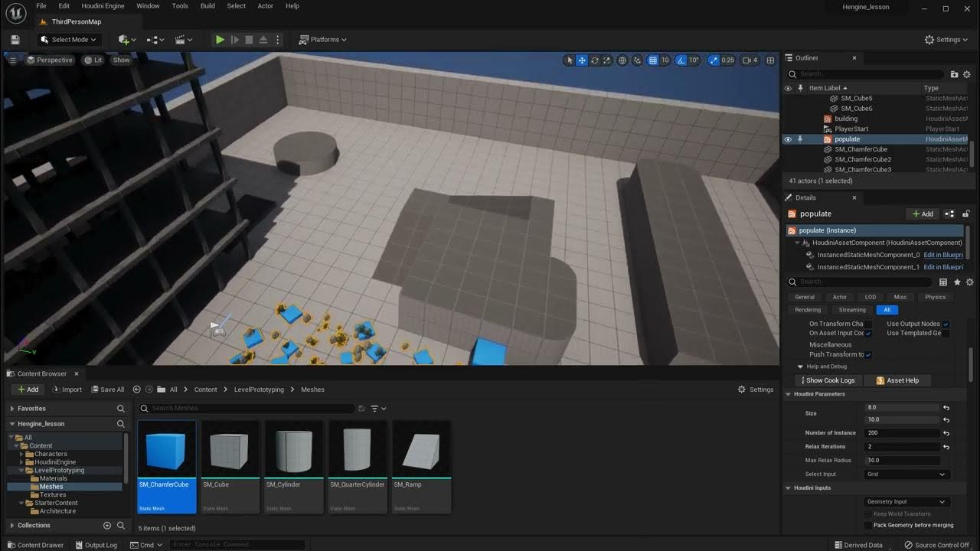Click the Details Add component button
Viewport: 980px width, 551px height.
pyautogui.click(x=923, y=214)
